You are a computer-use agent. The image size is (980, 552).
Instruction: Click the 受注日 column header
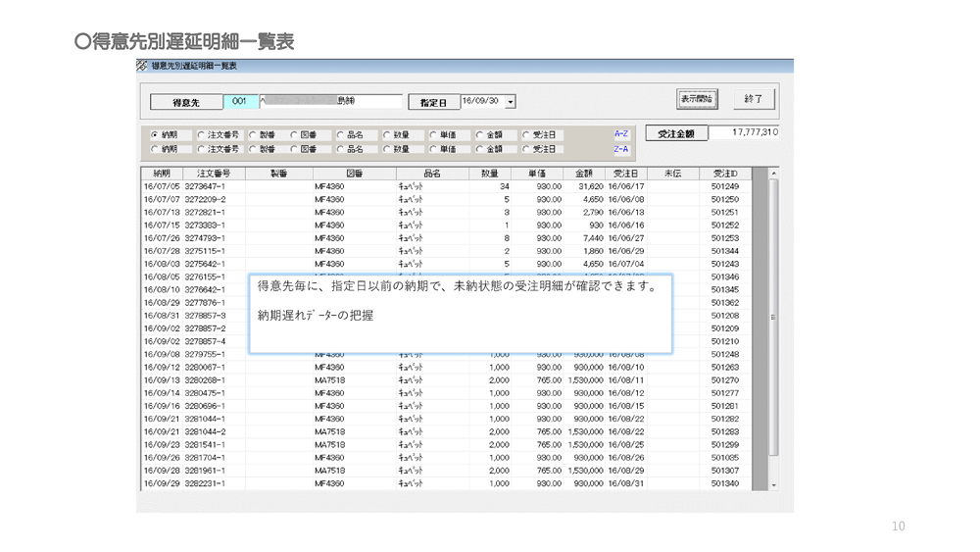(x=625, y=174)
